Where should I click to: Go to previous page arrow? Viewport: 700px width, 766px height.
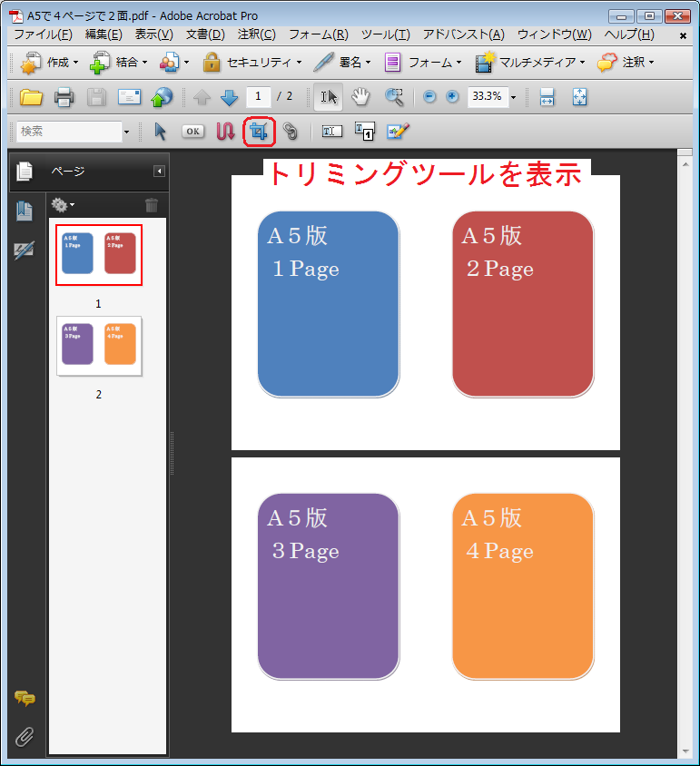point(202,97)
